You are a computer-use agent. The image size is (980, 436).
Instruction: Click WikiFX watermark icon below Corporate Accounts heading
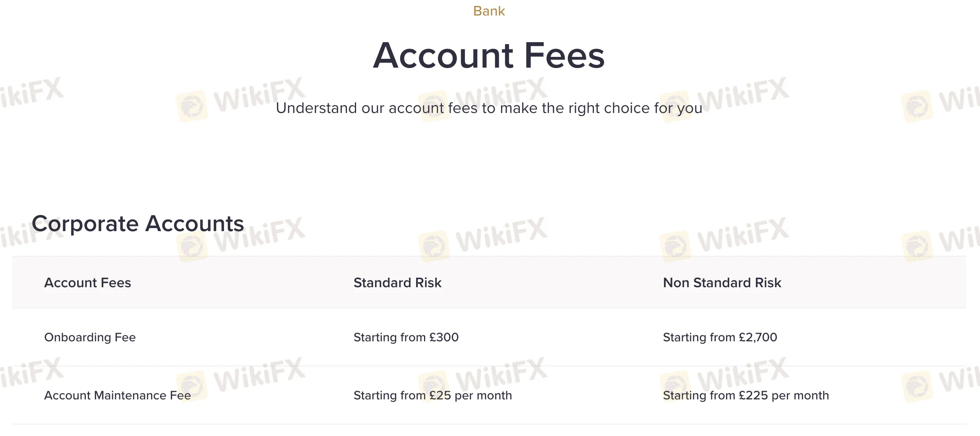192,247
